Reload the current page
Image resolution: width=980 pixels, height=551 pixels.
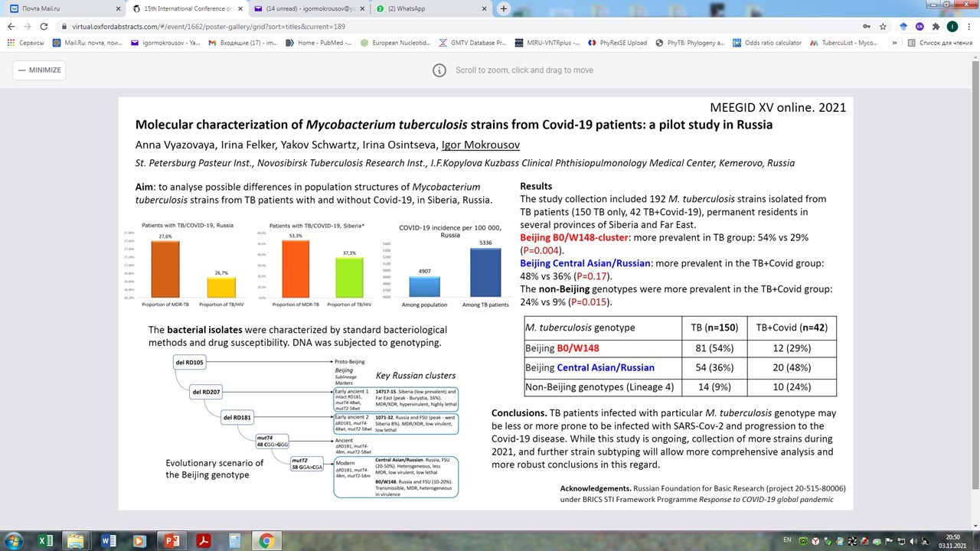[44, 26]
